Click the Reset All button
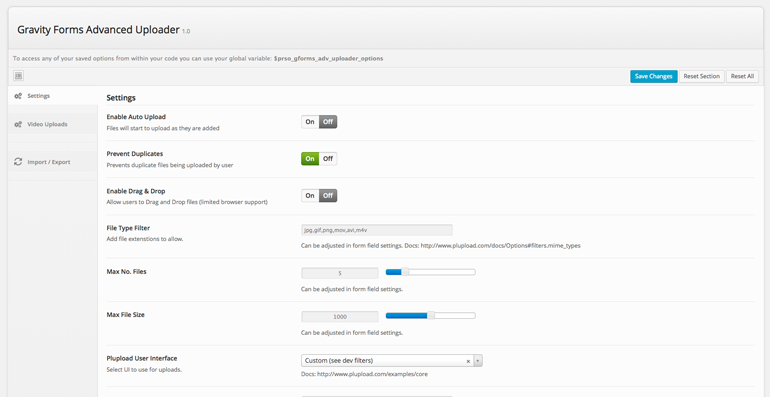This screenshot has height=397, width=770. tap(742, 76)
